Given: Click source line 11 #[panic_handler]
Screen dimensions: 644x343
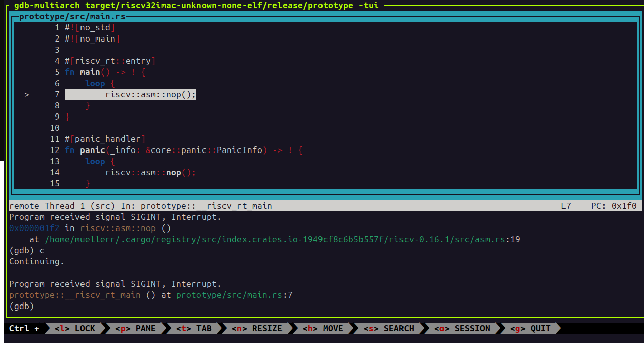Looking at the screenshot, I should tap(105, 139).
